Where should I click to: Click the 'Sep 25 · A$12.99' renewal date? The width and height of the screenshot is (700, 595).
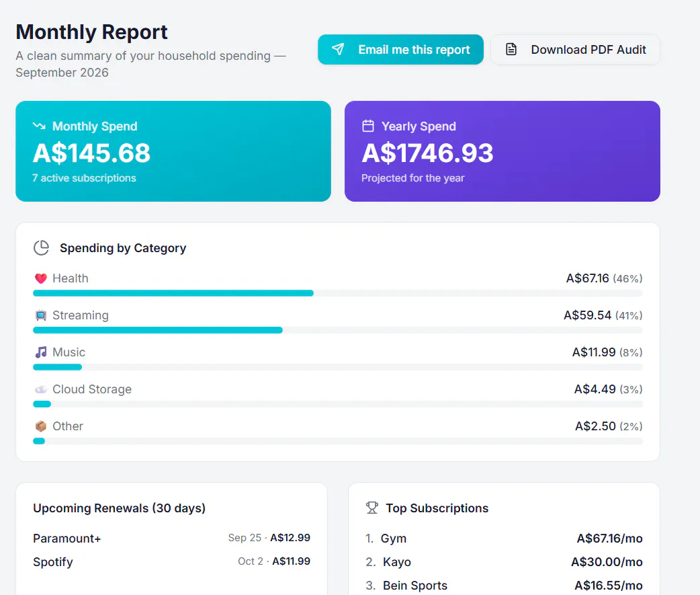tap(269, 537)
